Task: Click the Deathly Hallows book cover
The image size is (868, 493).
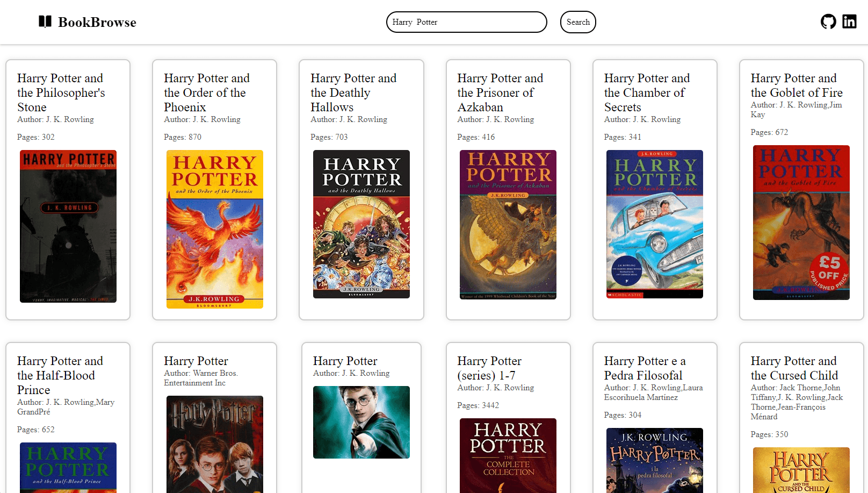Action: [x=361, y=224]
